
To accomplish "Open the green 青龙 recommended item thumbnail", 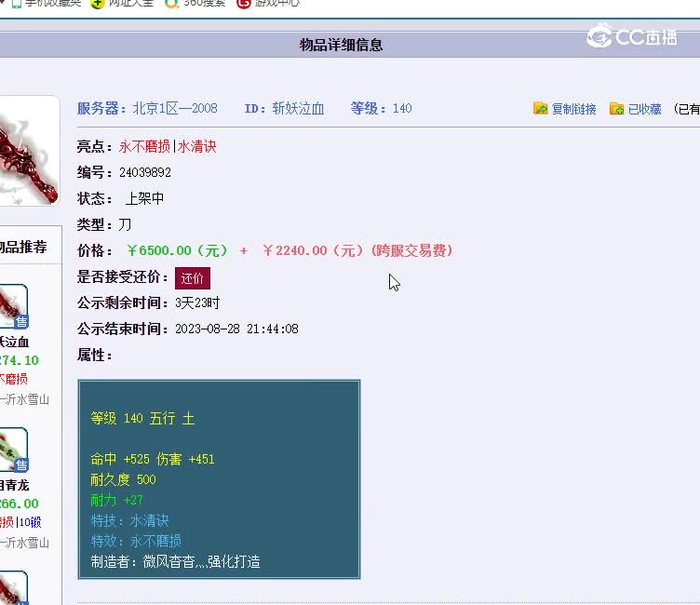I will (x=13, y=450).
